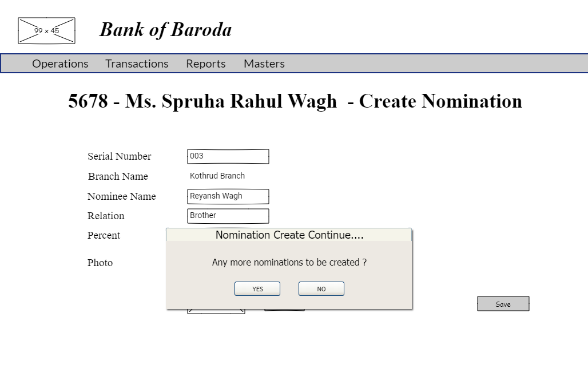Click the Kothrud Branch name field
Viewport: 588px width, 372px height.
[x=228, y=176]
